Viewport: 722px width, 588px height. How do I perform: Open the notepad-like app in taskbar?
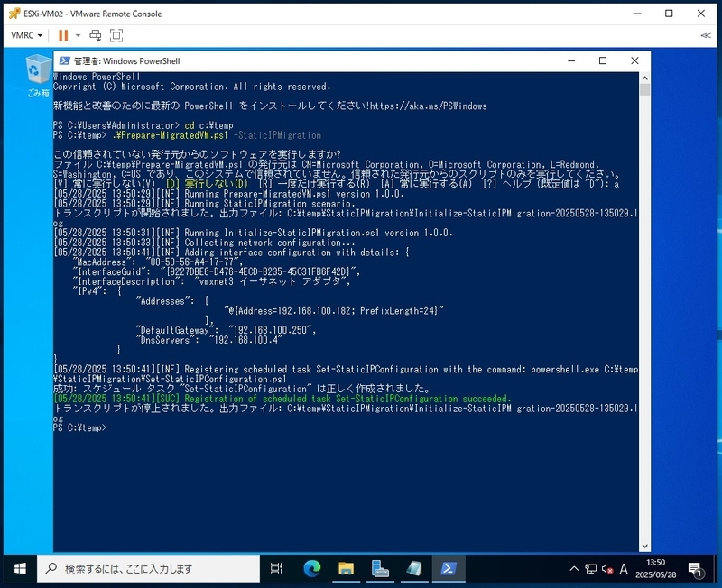tap(414, 569)
